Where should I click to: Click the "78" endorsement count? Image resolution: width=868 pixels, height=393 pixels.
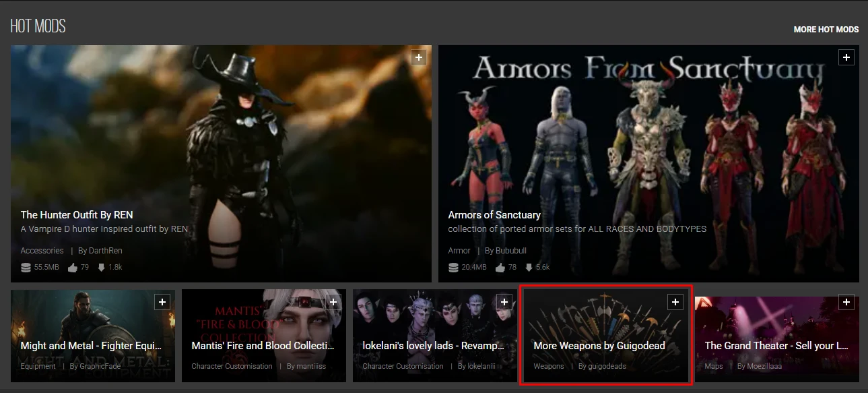[x=512, y=268]
